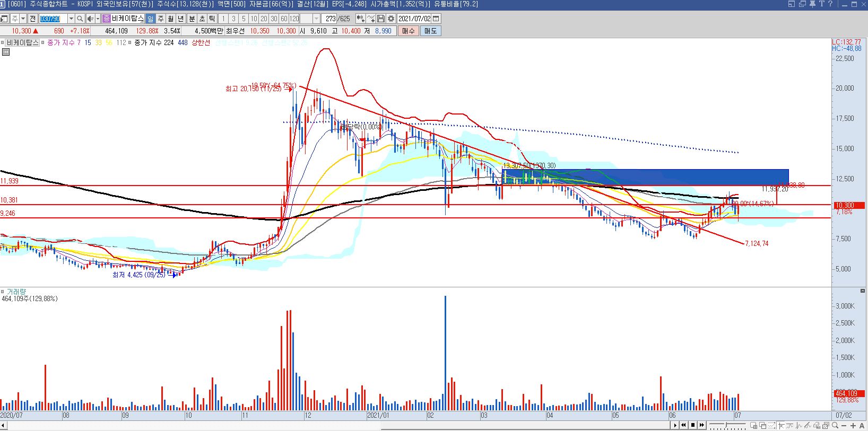Click the dashed region chart icon
Screen dimensions: 868x431
coord(771,425)
